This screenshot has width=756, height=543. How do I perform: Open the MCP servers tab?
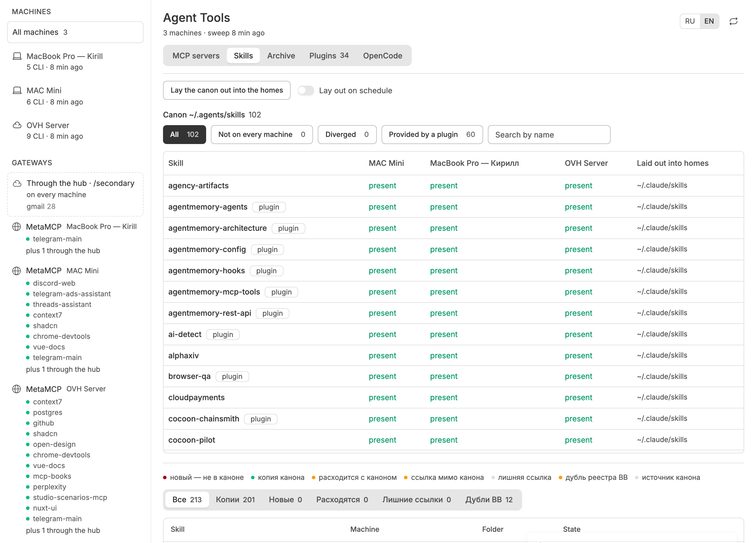click(x=196, y=56)
